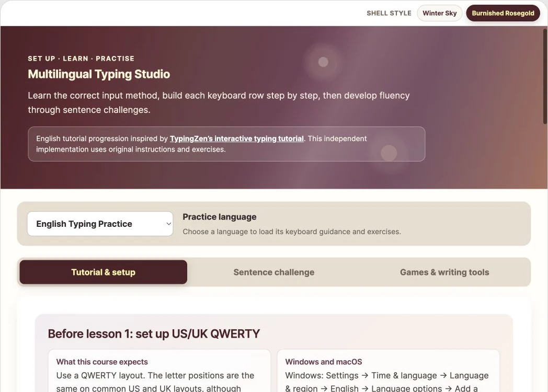The height and width of the screenshot is (392, 548).
Task: Click the 'SHELL STYLE' label
Action: [x=389, y=13]
